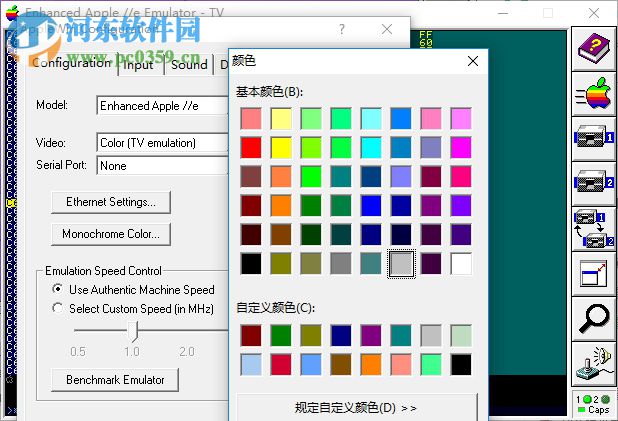Image resolution: width=618 pixels, height=421 pixels.
Task: Open the Video dropdown showing Color (TV emulation)
Action: 162,143
